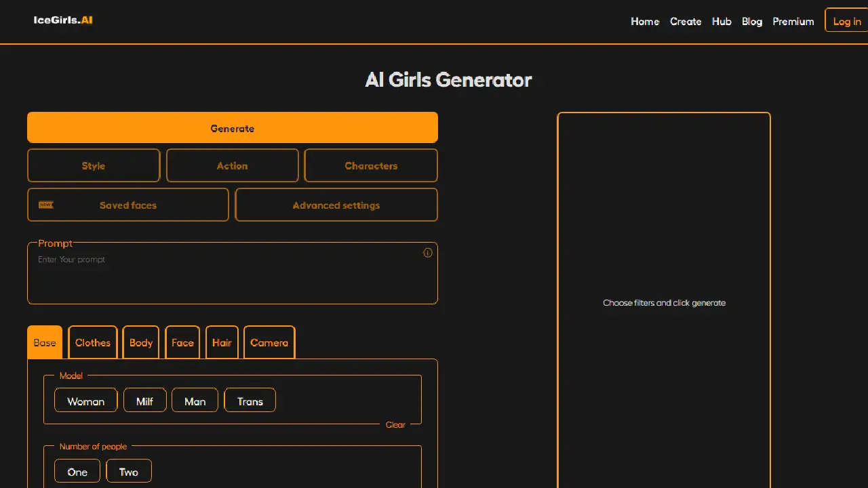Screen dimensions: 868x488
Task: Open the Action options panel
Action: coord(232,166)
